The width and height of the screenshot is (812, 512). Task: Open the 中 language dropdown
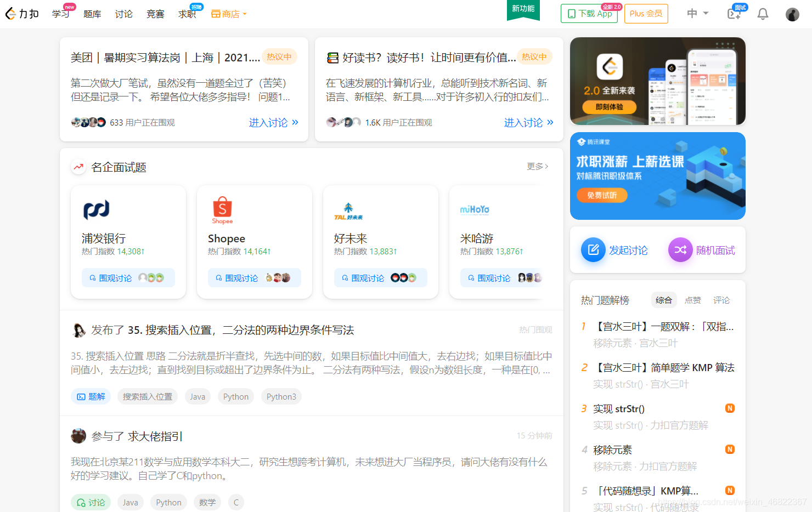[x=698, y=13]
